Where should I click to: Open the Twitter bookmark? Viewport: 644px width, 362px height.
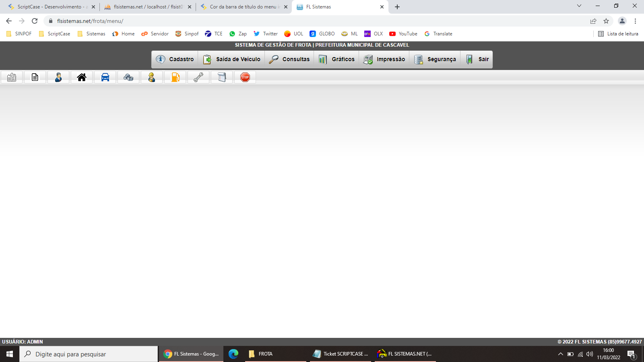point(266,34)
